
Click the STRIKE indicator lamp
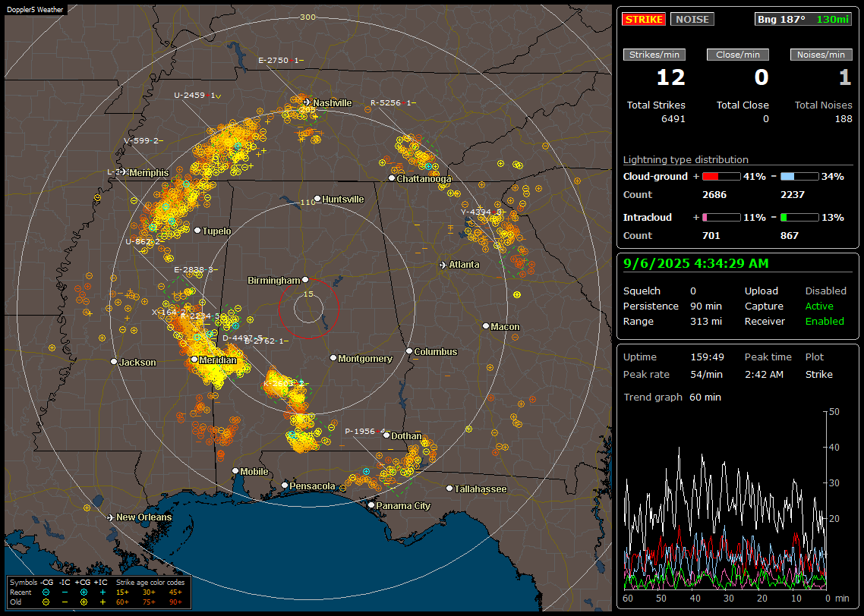[x=644, y=19]
